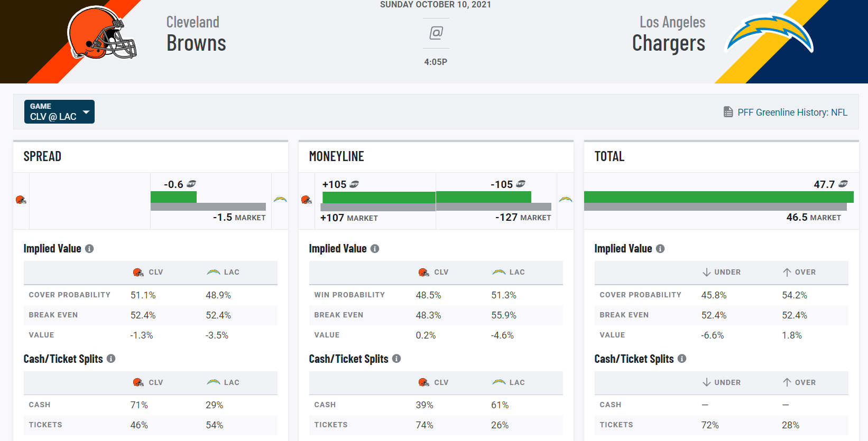The width and height of the screenshot is (868, 441).
Task: Click the Sunday October 10, 2021 date
Action: point(436,5)
